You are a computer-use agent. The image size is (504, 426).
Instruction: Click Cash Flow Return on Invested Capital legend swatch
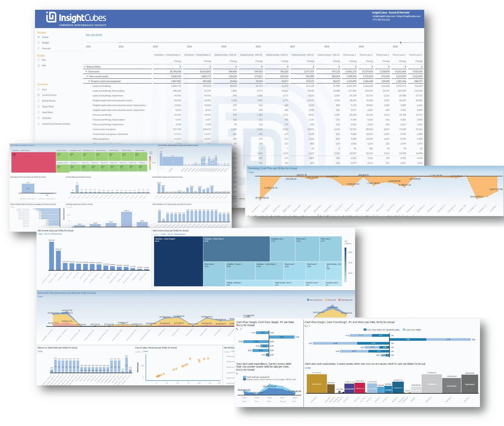point(365,330)
